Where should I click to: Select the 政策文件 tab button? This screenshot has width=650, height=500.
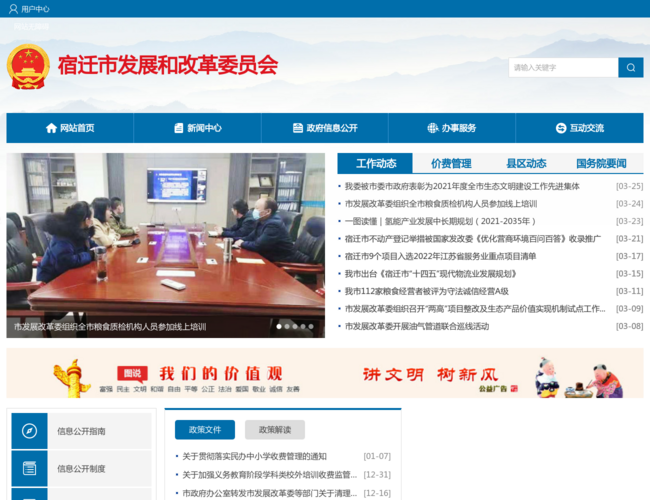[205, 430]
